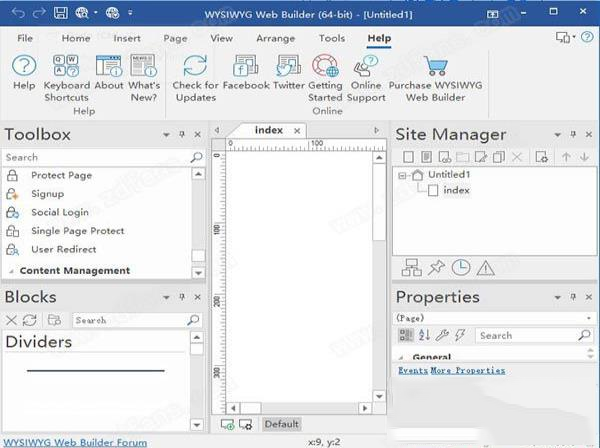Open Online Support
600x448 pixels.
pyautogui.click(x=366, y=78)
